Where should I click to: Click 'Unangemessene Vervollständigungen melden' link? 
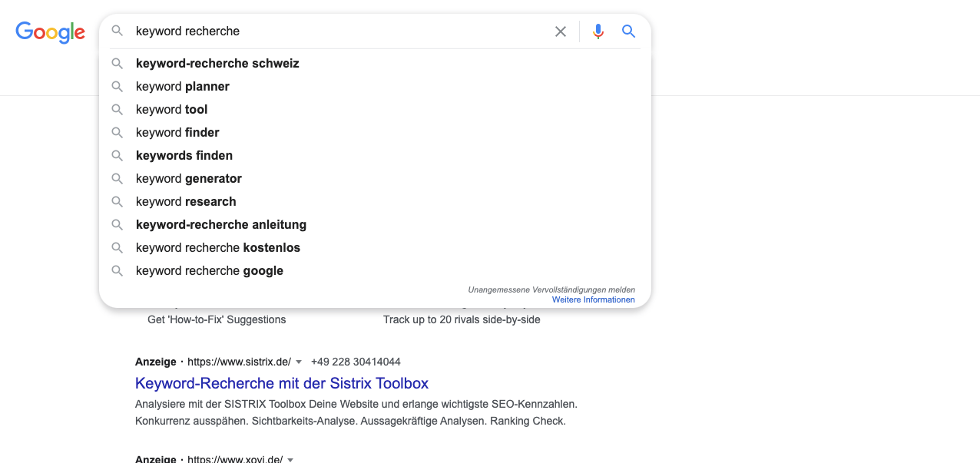pos(551,289)
